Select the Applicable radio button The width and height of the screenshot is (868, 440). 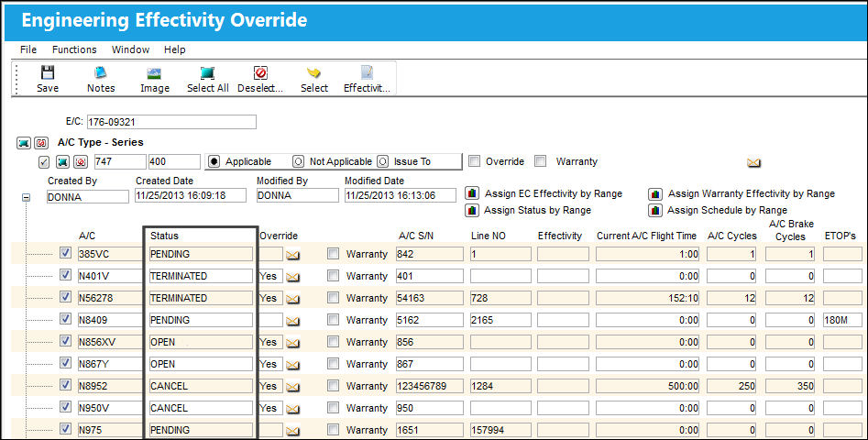click(x=214, y=161)
